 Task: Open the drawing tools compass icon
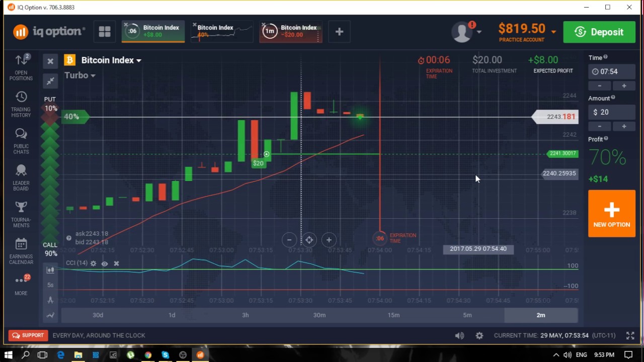click(x=50, y=300)
